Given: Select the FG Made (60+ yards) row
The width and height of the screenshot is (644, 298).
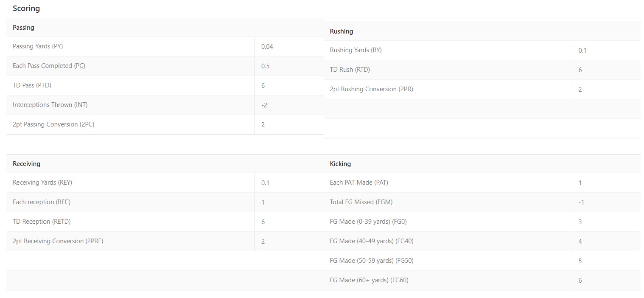Looking at the screenshot, I should coord(482,281).
